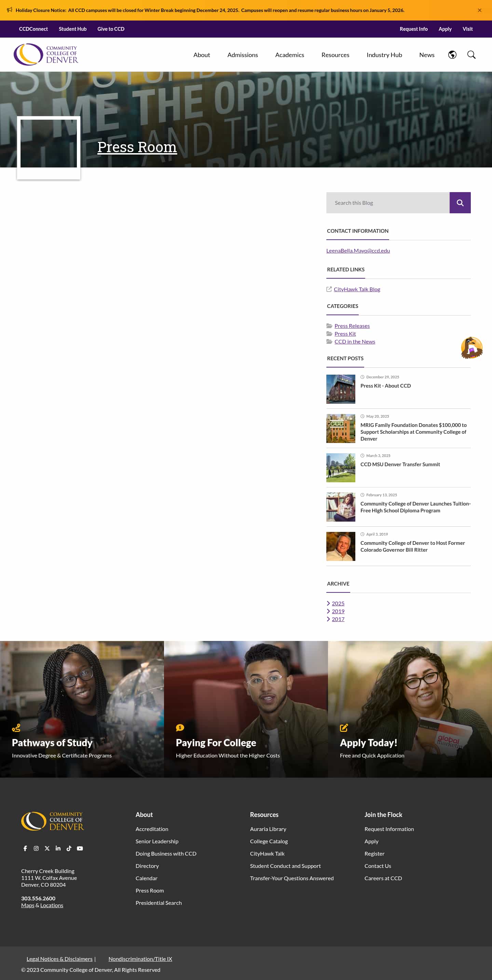Viewport: 492px width, 980px height.
Task: Open the Admissions navigation menu
Action: [x=243, y=55]
